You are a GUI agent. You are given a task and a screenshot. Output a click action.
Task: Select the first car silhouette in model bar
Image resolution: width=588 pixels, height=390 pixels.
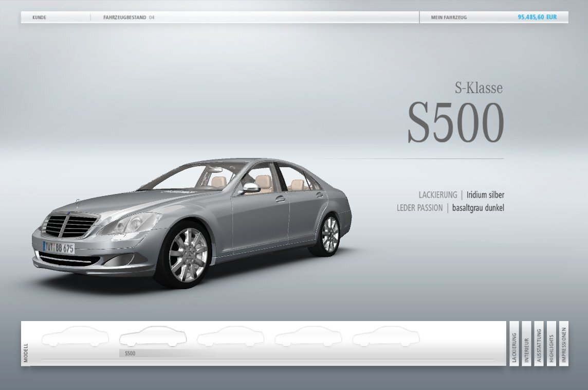[x=75, y=336]
